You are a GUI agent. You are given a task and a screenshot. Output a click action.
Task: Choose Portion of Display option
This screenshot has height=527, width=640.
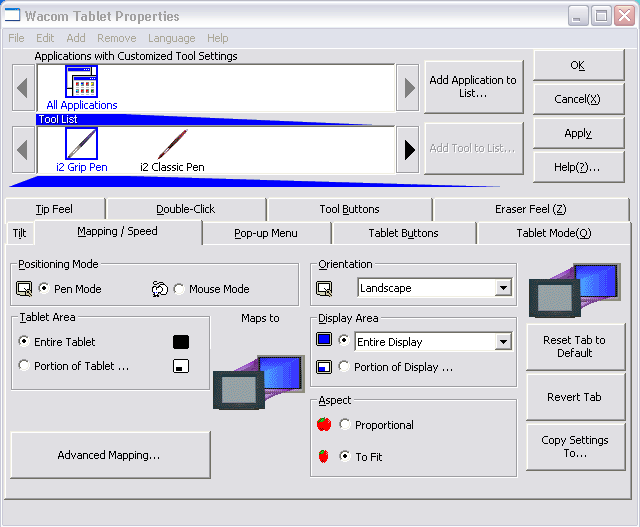[x=344, y=366]
